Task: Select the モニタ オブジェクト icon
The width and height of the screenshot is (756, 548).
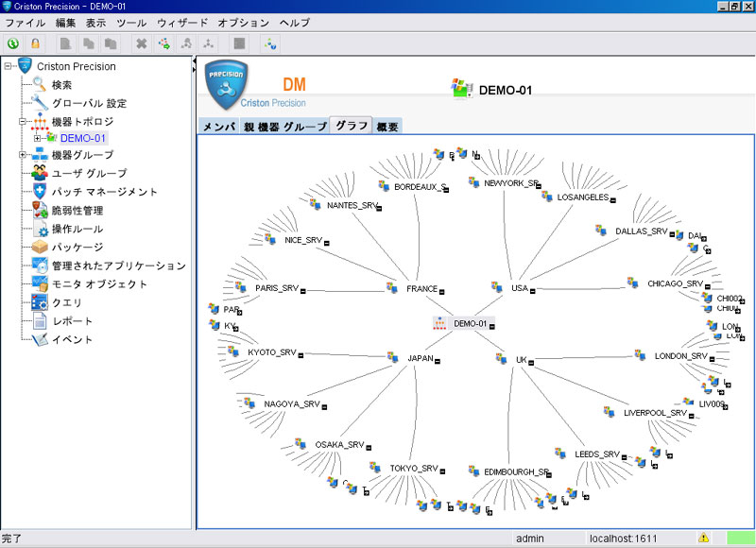Action: pos(40,283)
